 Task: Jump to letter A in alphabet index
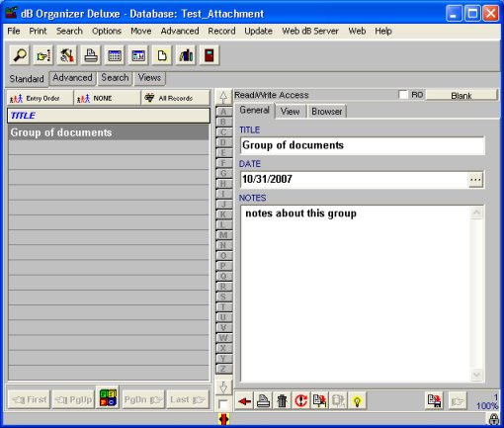(223, 112)
